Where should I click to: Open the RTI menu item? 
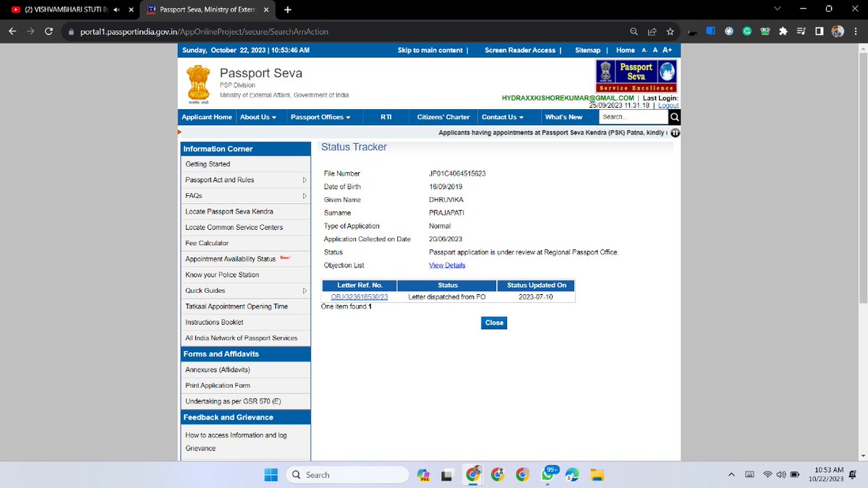pos(386,117)
